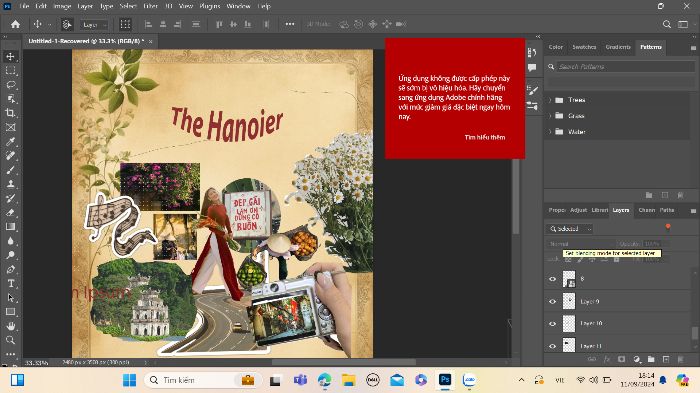Select the Object Selection tool

[x=11, y=99]
